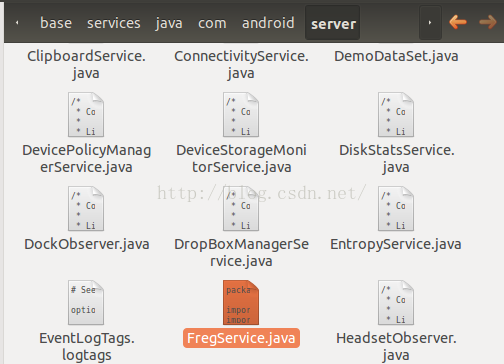Expand the path bar with its right arrow
Screen dimensions: 504x364
coord(430,23)
